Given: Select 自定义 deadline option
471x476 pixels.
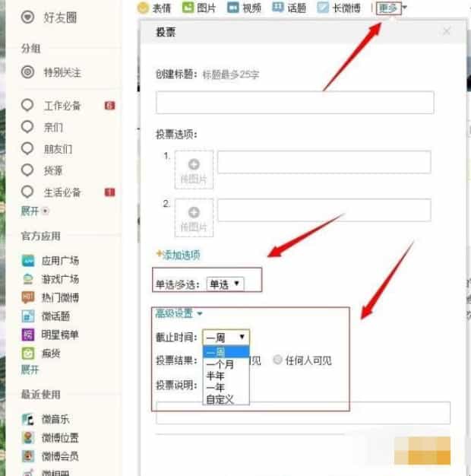Looking at the screenshot, I should (x=217, y=398).
